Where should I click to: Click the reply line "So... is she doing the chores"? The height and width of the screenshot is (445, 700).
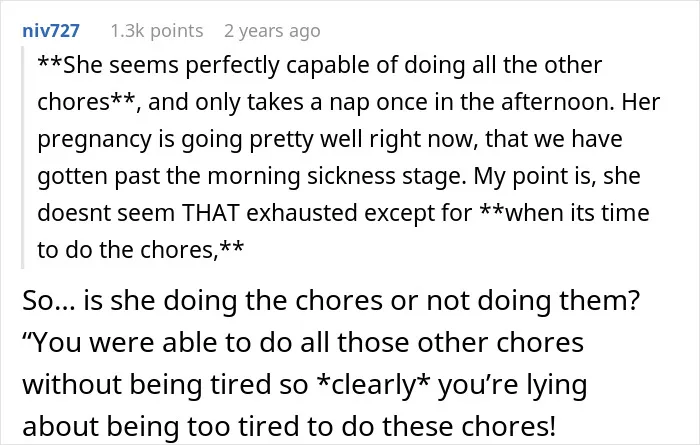pyautogui.click(x=331, y=301)
